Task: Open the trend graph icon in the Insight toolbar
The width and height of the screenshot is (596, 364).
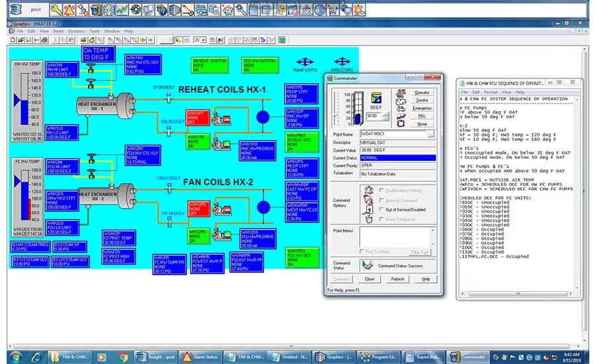Action: [x=122, y=9]
